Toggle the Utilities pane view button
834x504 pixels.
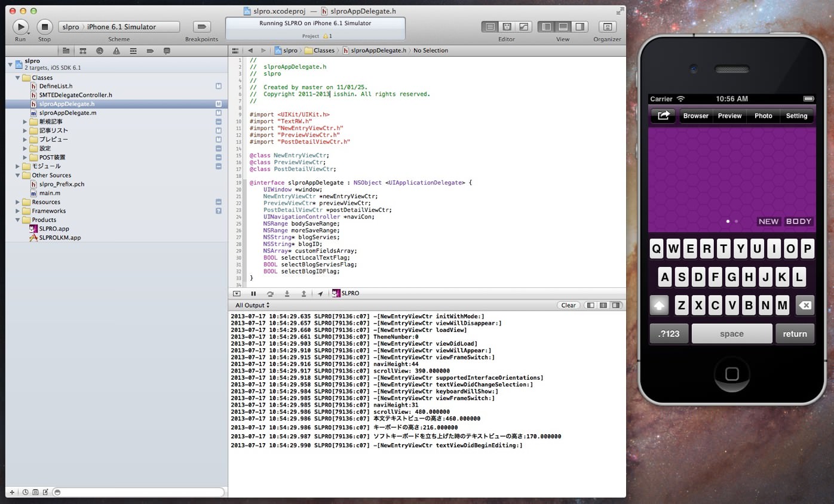(x=579, y=27)
